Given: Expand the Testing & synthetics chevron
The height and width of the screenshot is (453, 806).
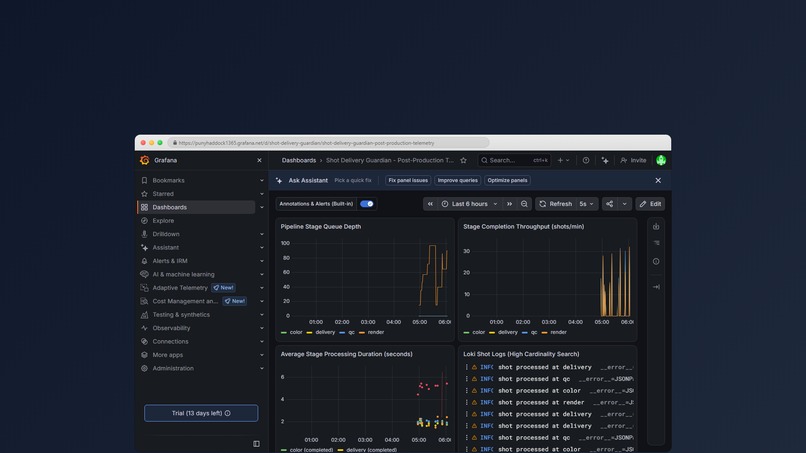Looking at the screenshot, I should [x=262, y=314].
